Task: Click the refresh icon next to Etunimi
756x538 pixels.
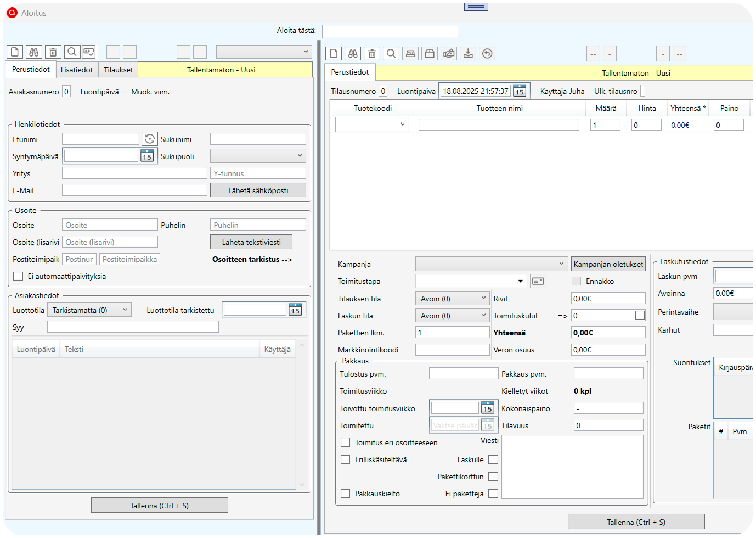Action: 150,139
